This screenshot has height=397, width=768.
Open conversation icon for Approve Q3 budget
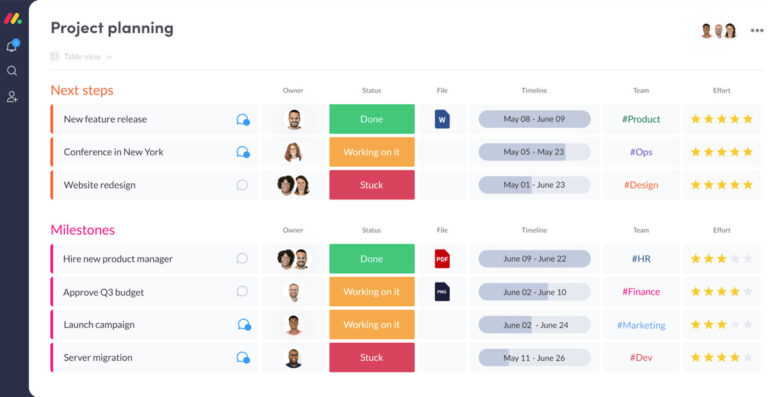click(x=242, y=292)
